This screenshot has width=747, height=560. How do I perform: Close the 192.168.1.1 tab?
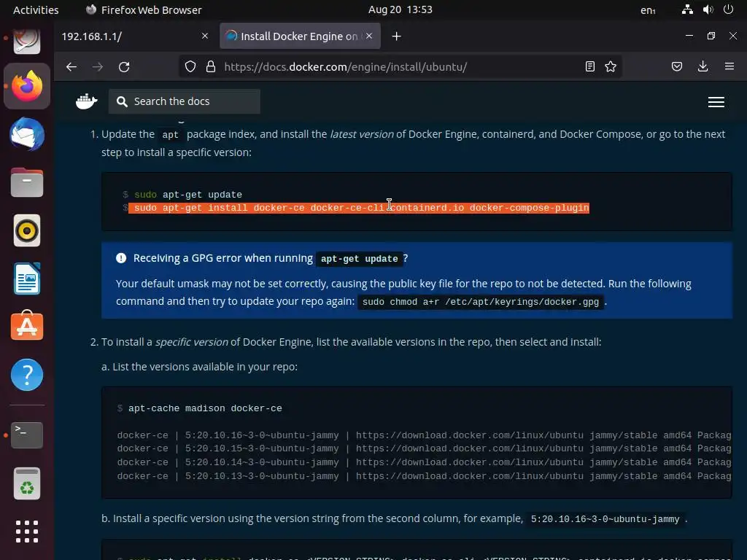[x=205, y=36]
